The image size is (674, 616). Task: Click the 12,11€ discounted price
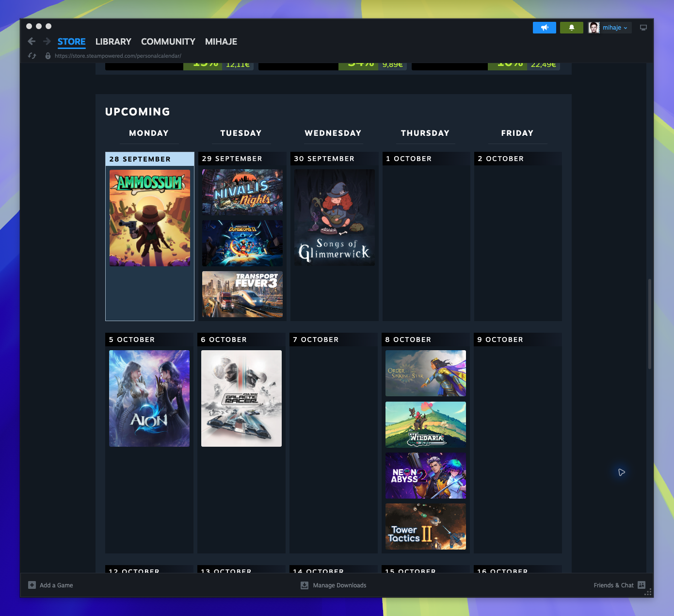point(238,65)
